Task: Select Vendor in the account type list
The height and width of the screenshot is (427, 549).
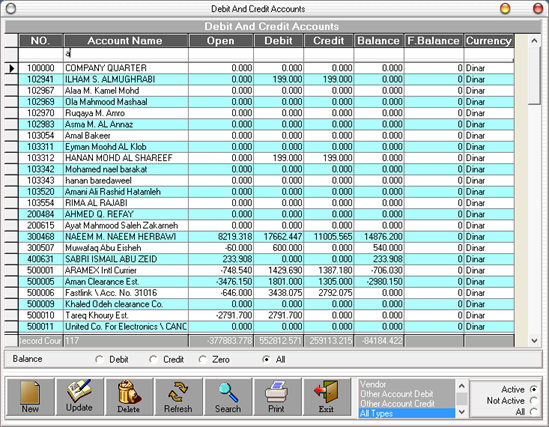Action: [x=407, y=384]
